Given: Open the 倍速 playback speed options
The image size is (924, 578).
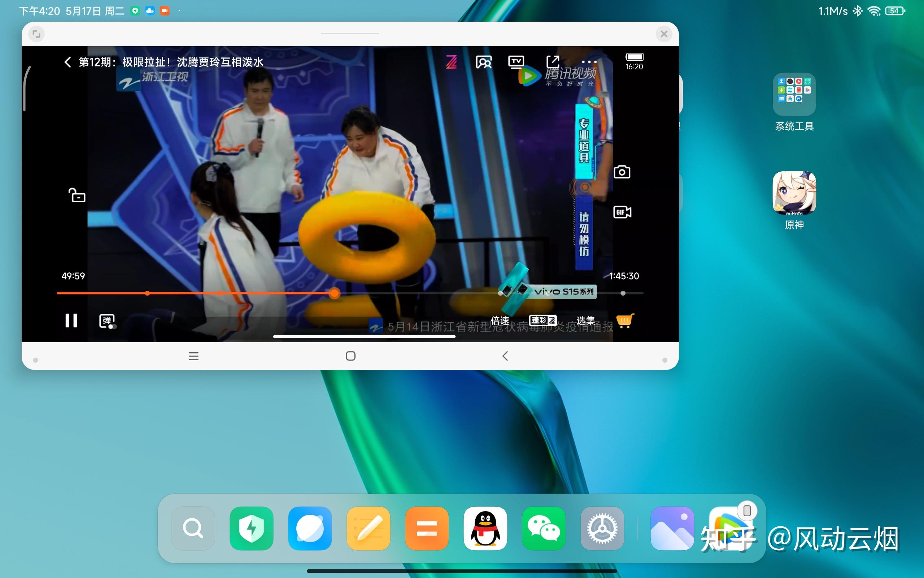Looking at the screenshot, I should 500,320.
